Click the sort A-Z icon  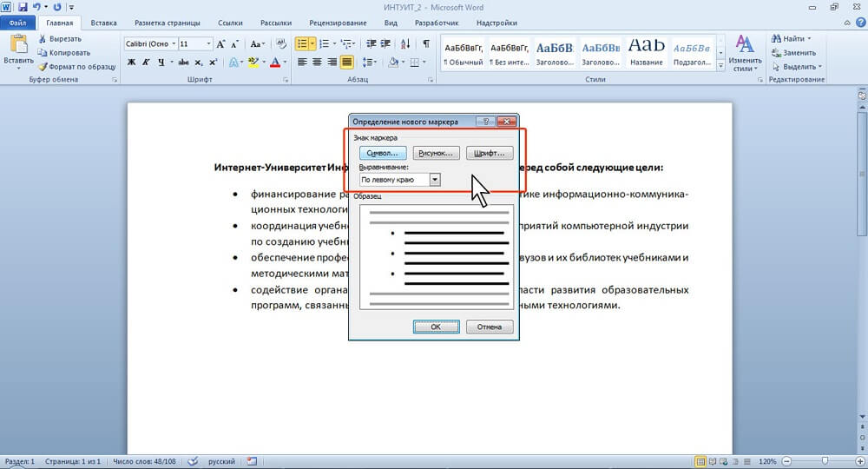click(x=405, y=43)
